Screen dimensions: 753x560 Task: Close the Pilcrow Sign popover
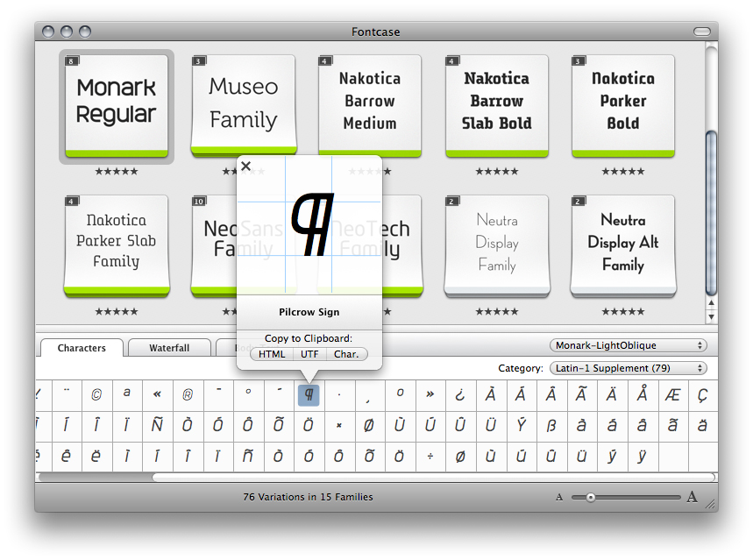[x=245, y=167]
